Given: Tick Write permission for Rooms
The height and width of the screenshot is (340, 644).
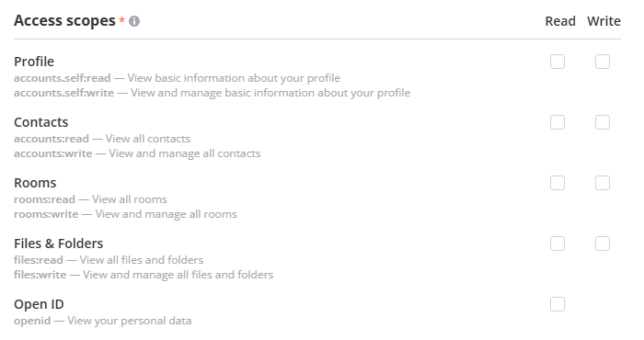Looking at the screenshot, I should (x=603, y=184).
